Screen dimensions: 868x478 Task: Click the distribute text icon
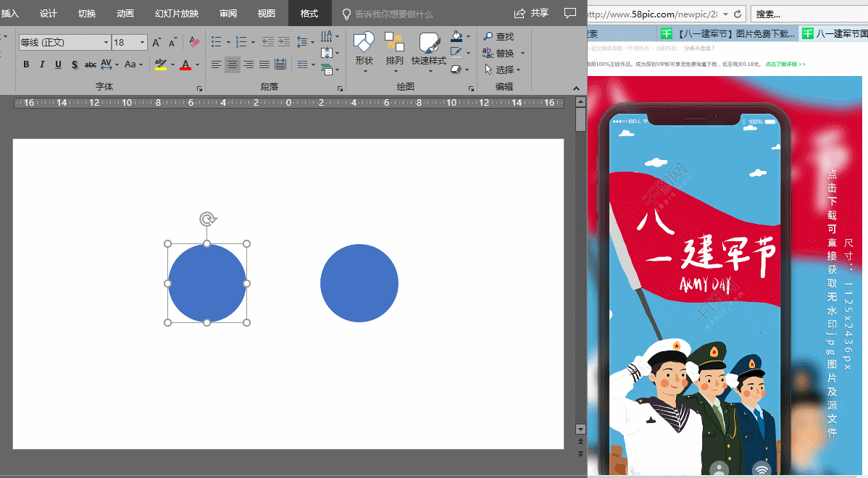[280, 64]
